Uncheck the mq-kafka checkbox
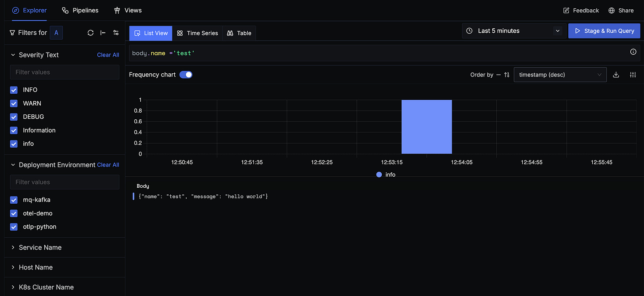Image resolution: width=644 pixels, height=296 pixels. (x=14, y=200)
